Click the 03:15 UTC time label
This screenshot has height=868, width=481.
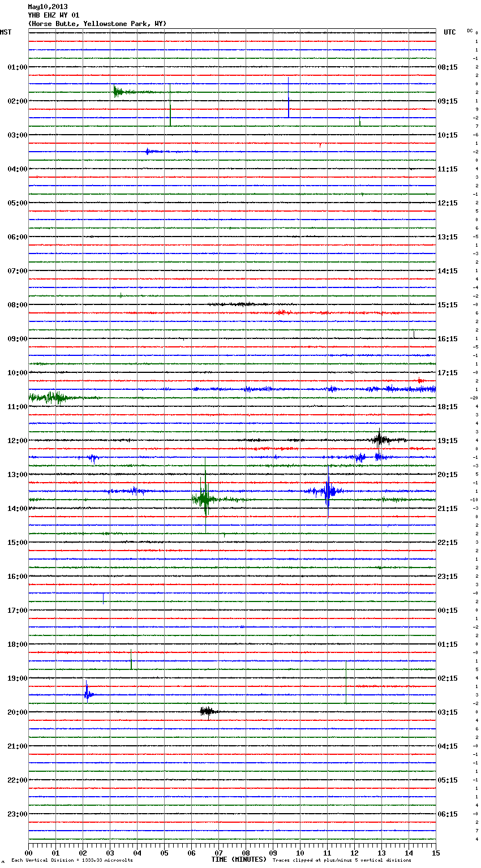tap(448, 712)
